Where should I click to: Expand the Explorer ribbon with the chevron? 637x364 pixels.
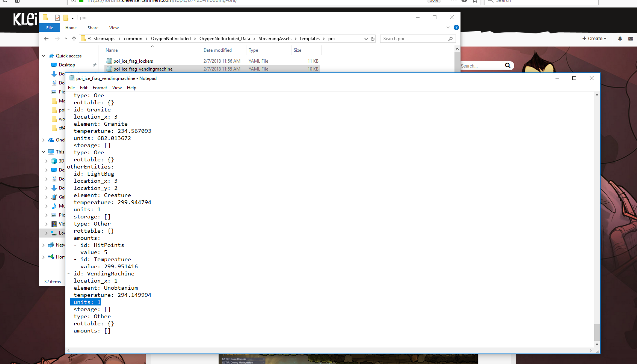tap(448, 27)
